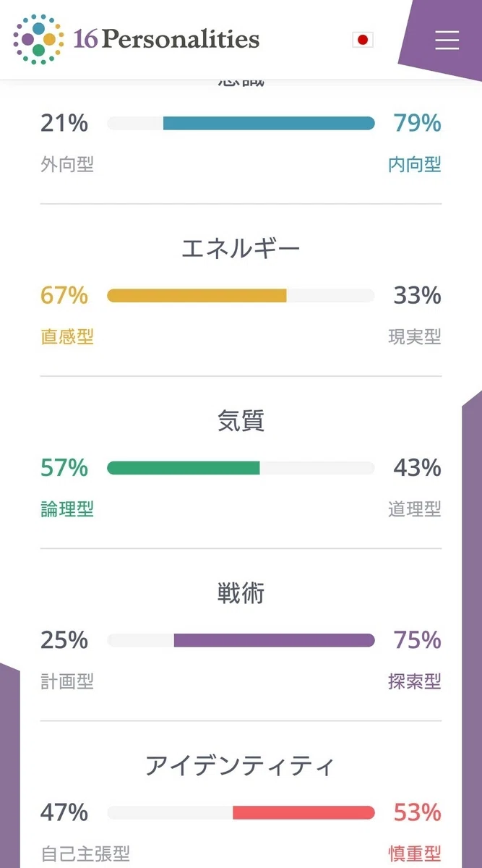The width and height of the screenshot is (482, 868).
Task: Open the 16Personalities home link text
Action: coord(166,38)
